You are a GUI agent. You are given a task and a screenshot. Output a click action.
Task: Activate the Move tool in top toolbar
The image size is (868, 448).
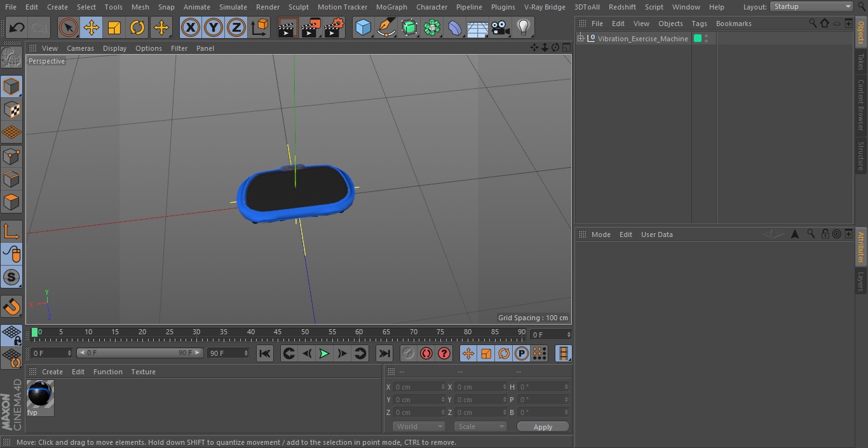[91, 27]
